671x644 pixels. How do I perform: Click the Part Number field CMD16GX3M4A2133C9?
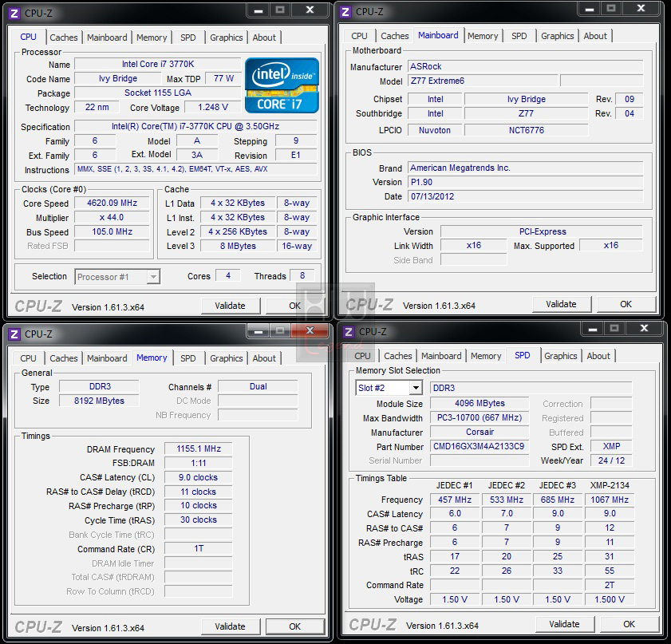(x=480, y=447)
